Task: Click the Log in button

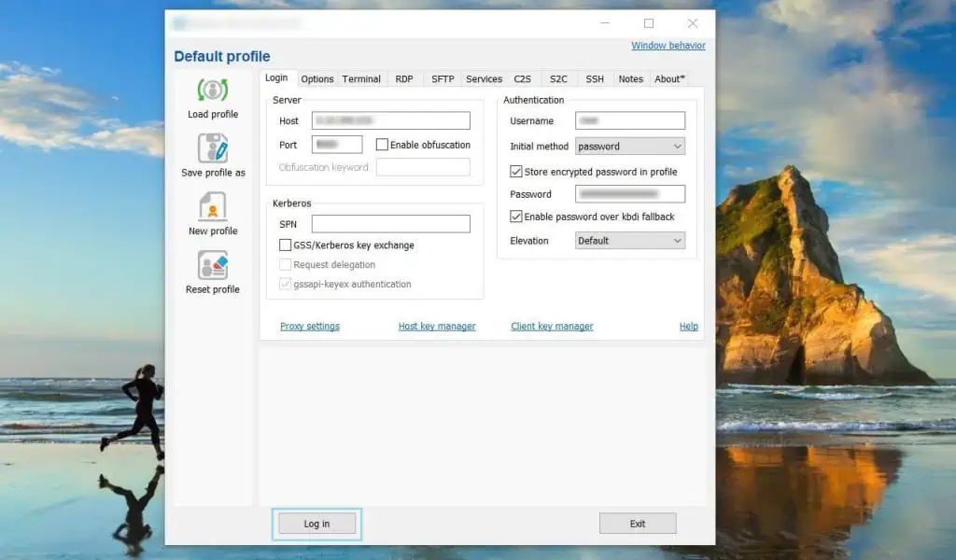Action: [x=316, y=524]
